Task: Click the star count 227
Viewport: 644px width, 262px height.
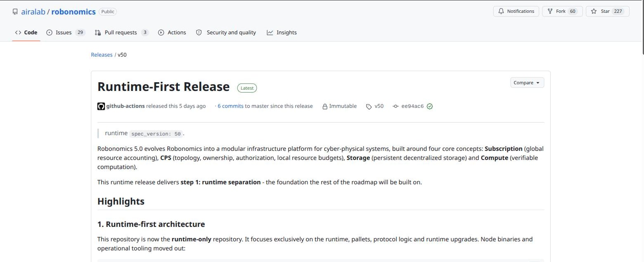Action: pos(618,11)
